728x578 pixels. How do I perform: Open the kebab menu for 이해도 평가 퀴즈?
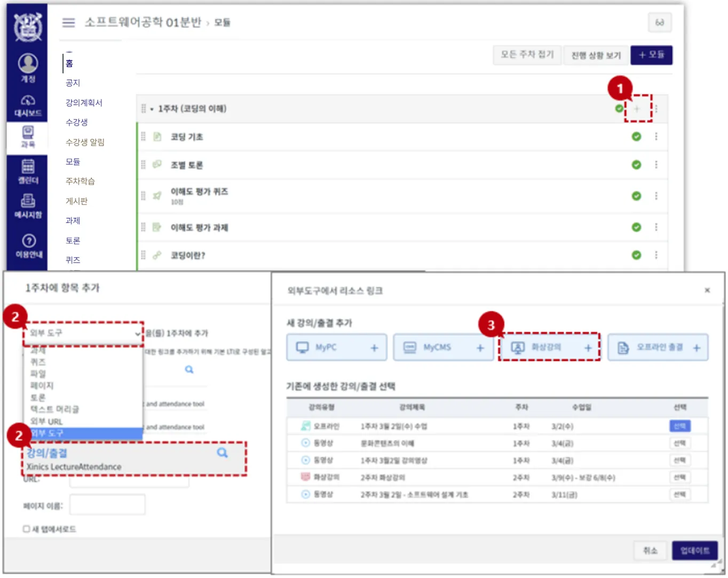[656, 196]
